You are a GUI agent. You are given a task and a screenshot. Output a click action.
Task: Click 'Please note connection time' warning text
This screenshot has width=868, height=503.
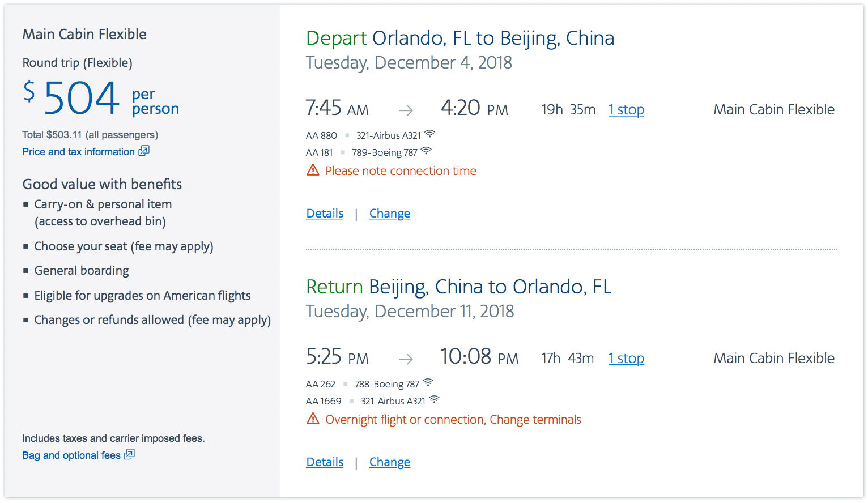(401, 171)
